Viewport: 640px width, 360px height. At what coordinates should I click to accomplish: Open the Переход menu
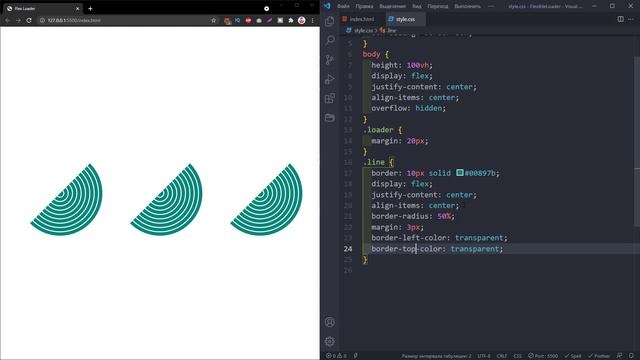[438, 6]
